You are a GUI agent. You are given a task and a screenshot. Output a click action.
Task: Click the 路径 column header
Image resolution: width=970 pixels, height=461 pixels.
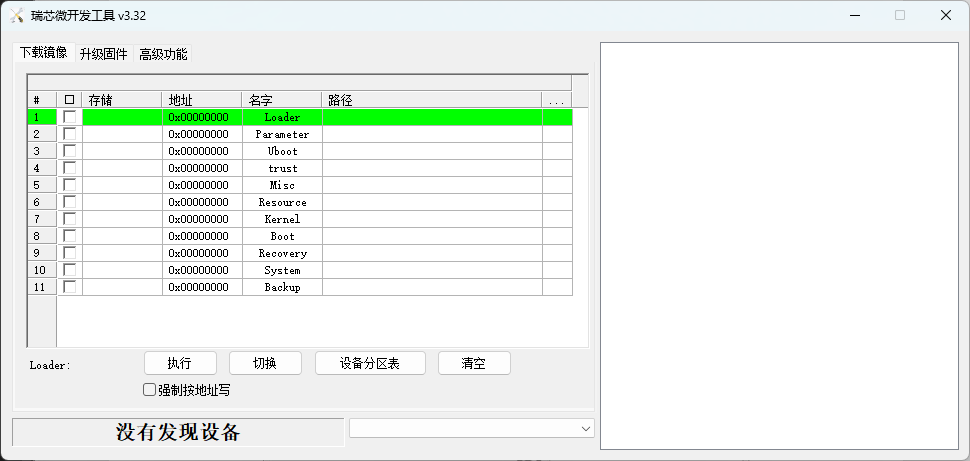pyautogui.click(x=432, y=100)
